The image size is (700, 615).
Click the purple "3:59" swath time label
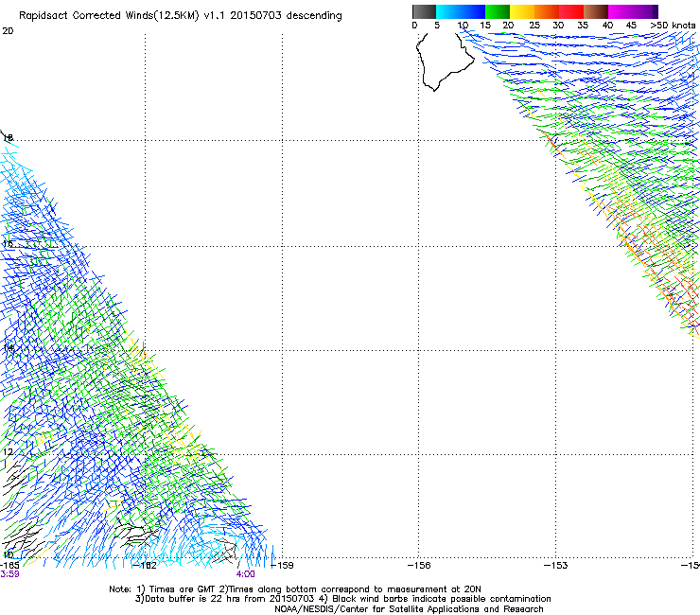(9, 574)
